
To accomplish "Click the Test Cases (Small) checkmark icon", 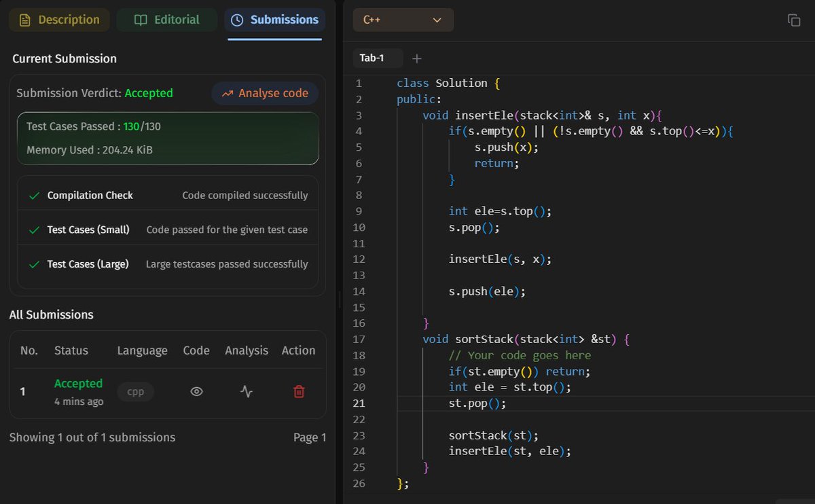I will point(34,230).
